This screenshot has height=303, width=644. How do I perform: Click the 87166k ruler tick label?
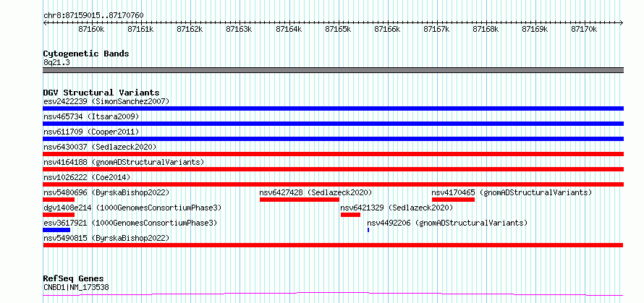click(387, 30)
